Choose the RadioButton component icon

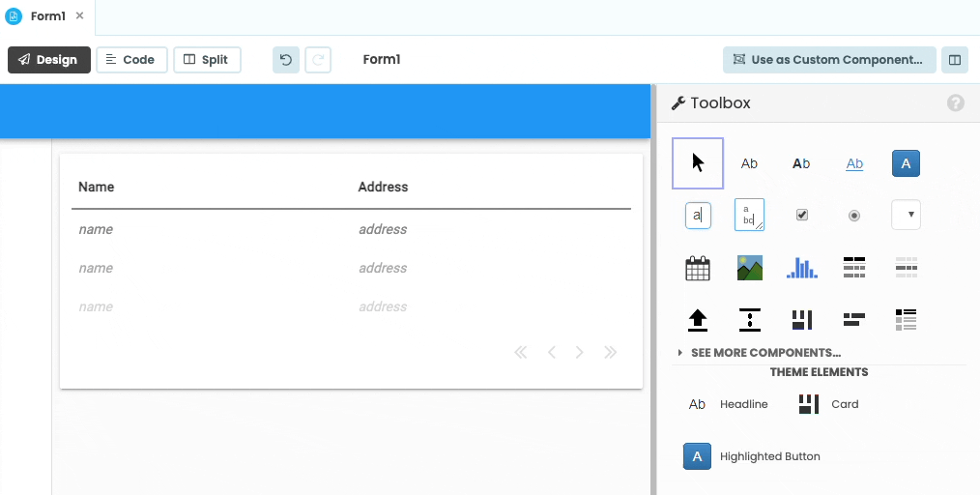[x=853, y=216]
